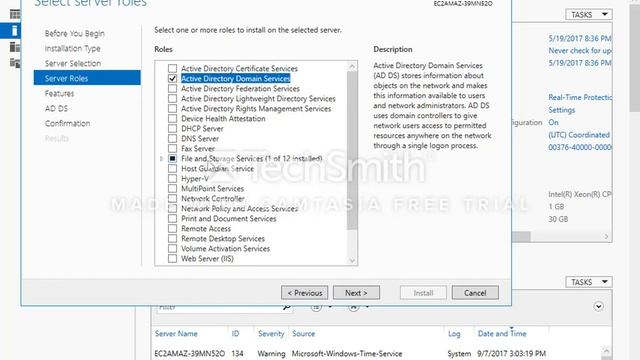The image size is (640, 360).
Task: Check the Fax Server role
Action: point(173,149)
